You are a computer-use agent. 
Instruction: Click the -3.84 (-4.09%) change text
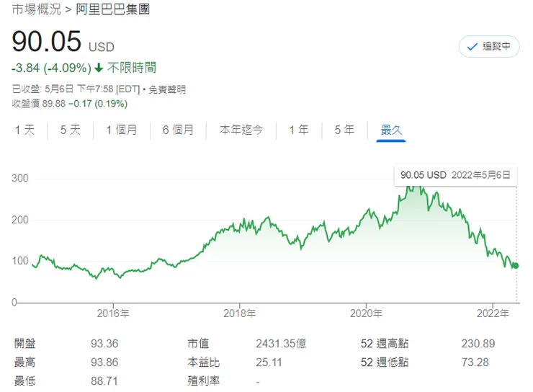tap(51, 68)
